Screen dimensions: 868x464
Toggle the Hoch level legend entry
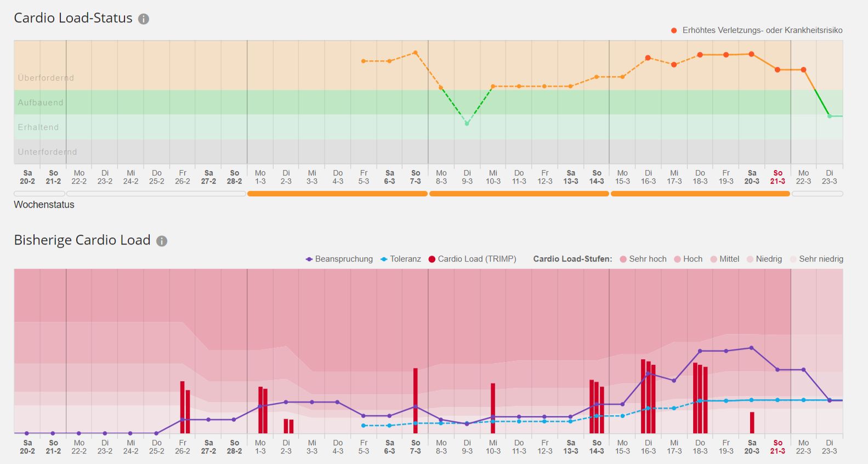pos(688,259)
